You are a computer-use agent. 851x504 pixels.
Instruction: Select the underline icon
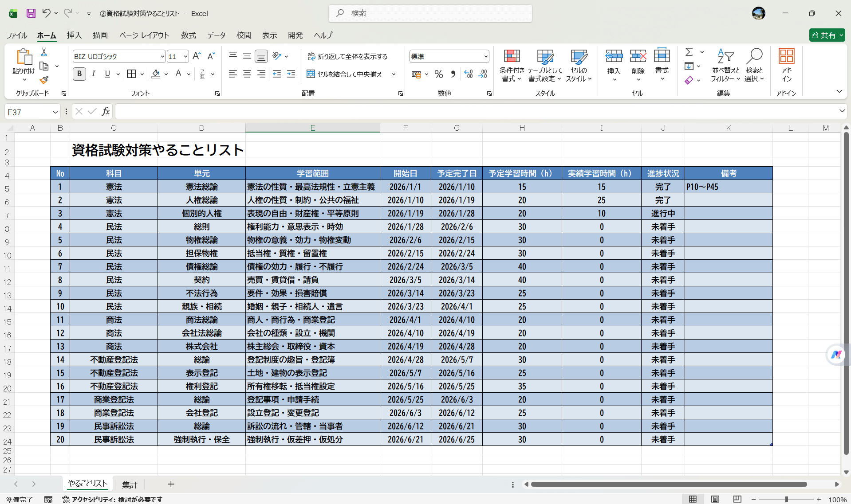click(106, 74)
